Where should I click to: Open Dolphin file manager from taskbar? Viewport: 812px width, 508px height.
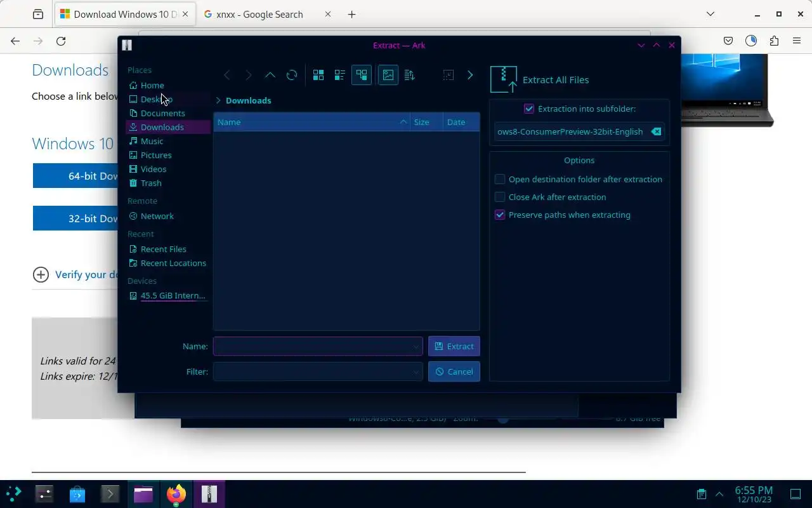143,493
